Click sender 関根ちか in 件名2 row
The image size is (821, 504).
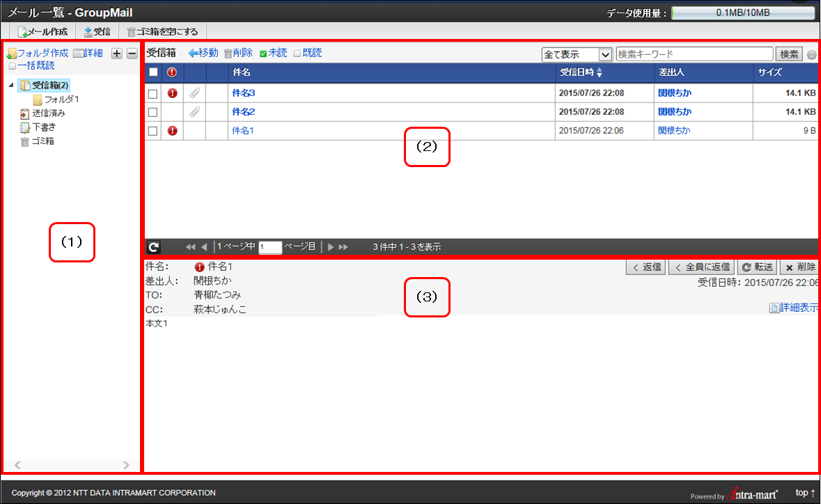pyautogui.click(x=674, y=111)
